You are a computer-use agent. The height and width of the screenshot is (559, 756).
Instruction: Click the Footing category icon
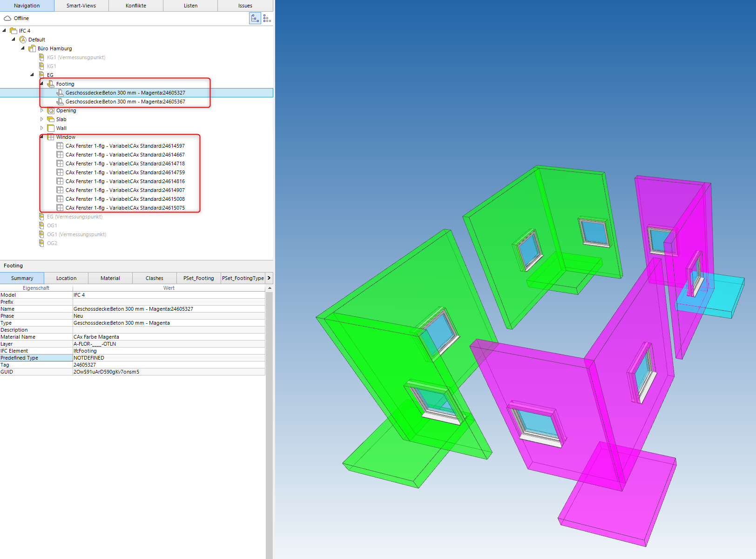(51, 84)
